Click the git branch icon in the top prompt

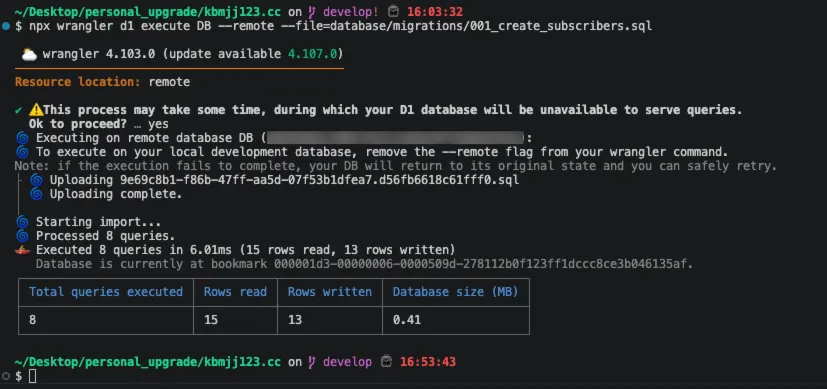pos(313,12)
